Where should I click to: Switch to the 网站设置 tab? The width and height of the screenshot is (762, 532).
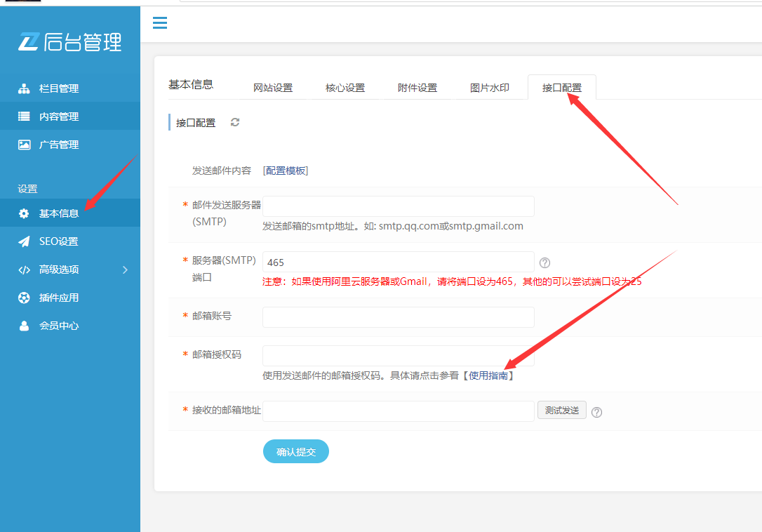(x=273, y=88)
